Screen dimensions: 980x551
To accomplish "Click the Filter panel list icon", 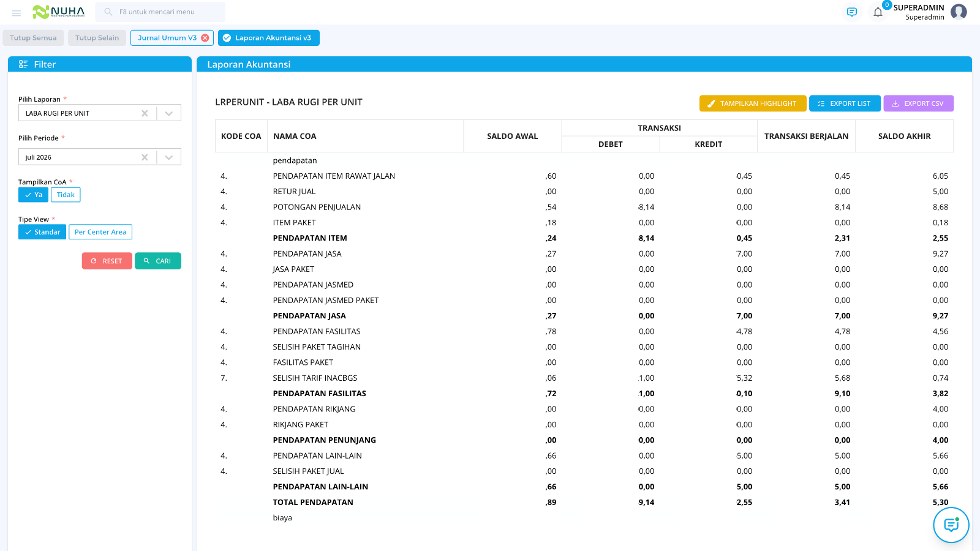I will [x=23, y=64].
